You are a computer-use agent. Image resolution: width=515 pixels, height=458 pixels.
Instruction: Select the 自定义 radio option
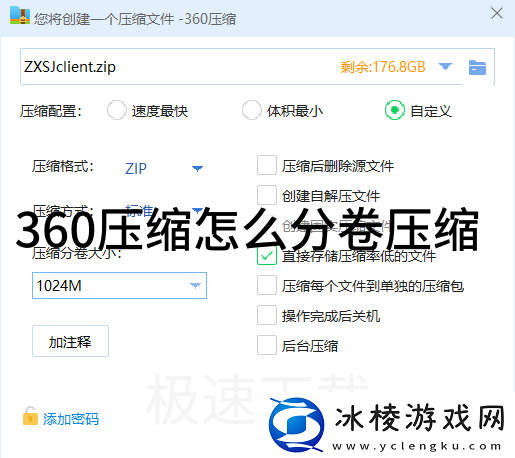[x=395, y=110]
